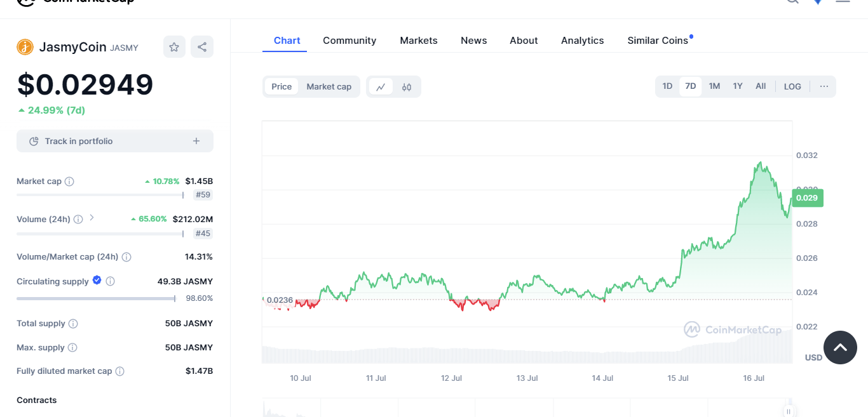This screenshot has width=868, height=417.
Task: Click the $1.45B market cap value
Action: point(199,182)
